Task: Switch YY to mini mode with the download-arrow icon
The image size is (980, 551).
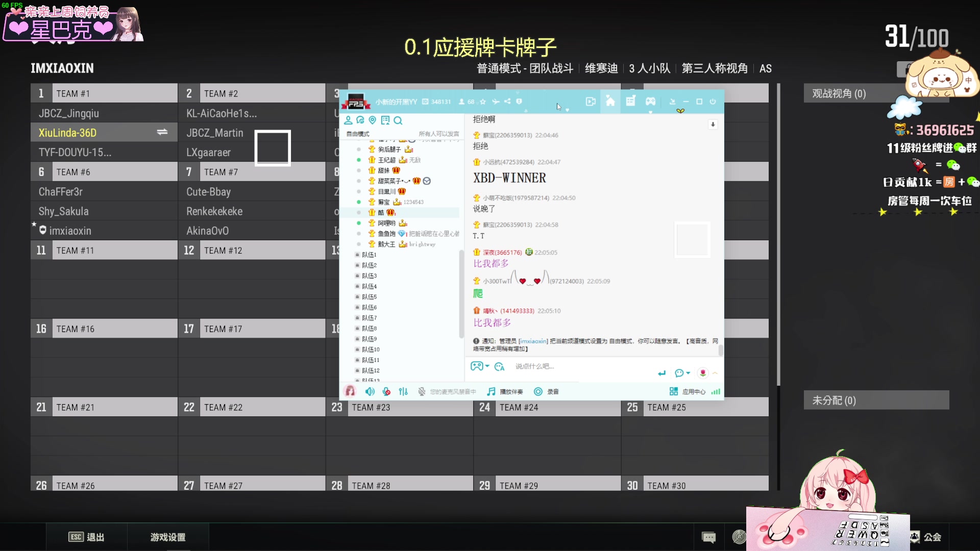Action: (672, 102)
